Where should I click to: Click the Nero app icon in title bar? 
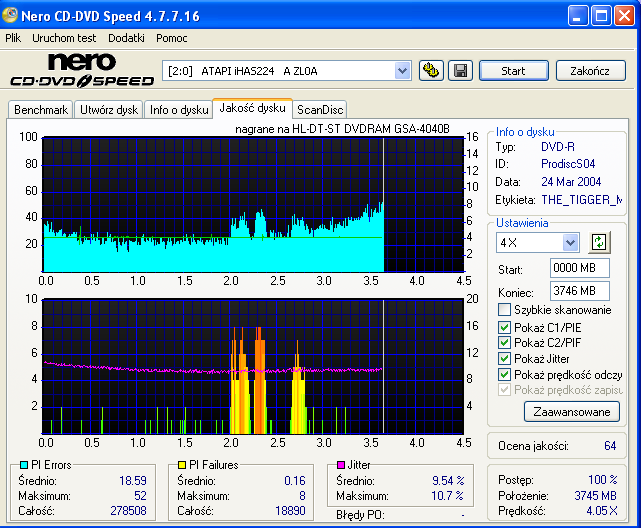[10, 16]
